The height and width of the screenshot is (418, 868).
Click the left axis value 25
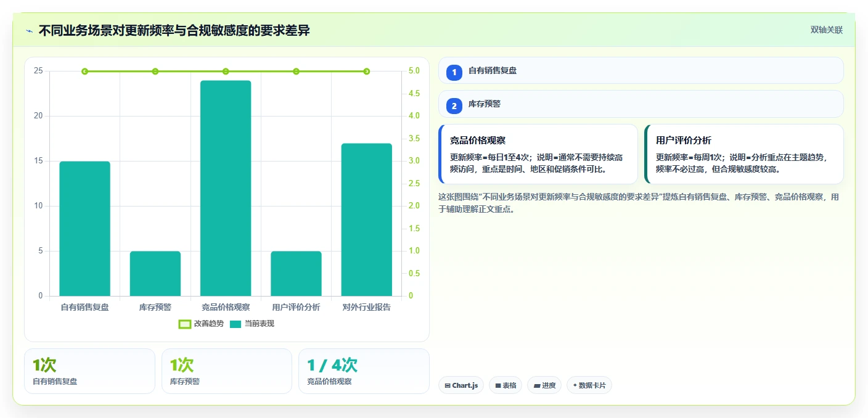pos(38,71)
